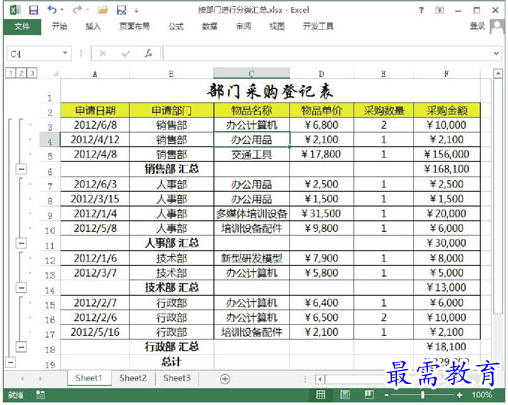The width and height of the screenshot is (508, 405).
Task: Select cell containing 多媒体培训设备
Action: [252, 214]
